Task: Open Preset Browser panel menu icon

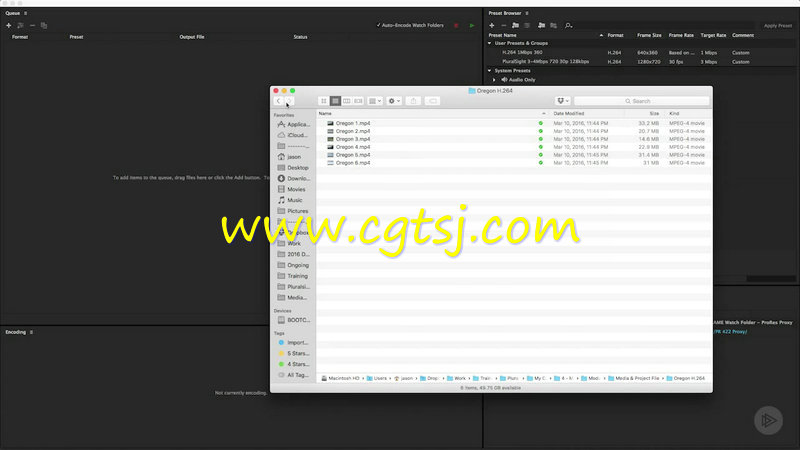Action: [x=527, y=13]
